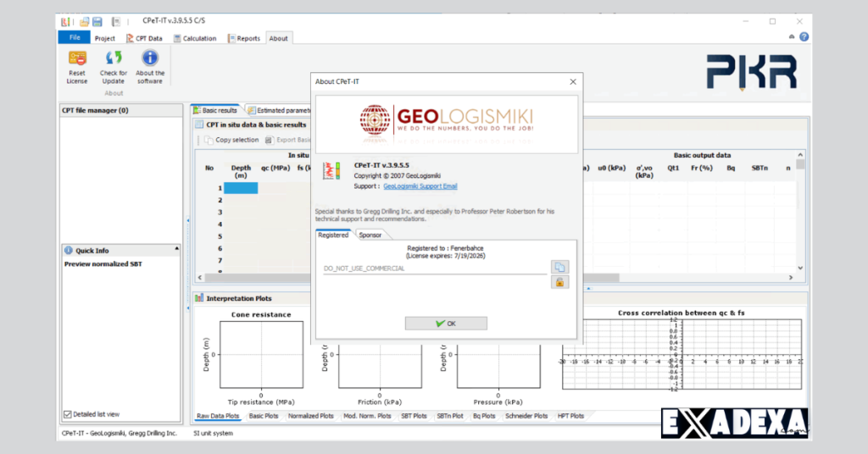Image resolution: width=868 pixels, height=454 pixels.
Task: Switch to the Bq Plots tab
Action: click(x=484, y=416)
